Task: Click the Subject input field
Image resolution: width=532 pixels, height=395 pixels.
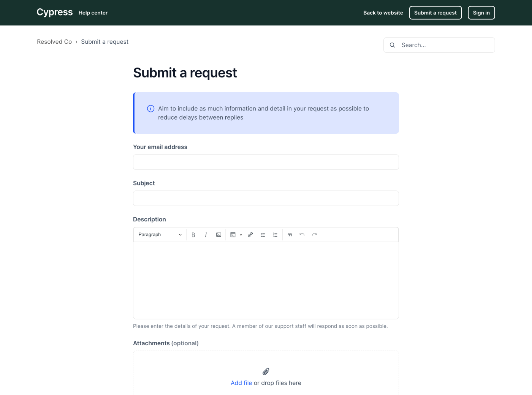Action: 266,198
